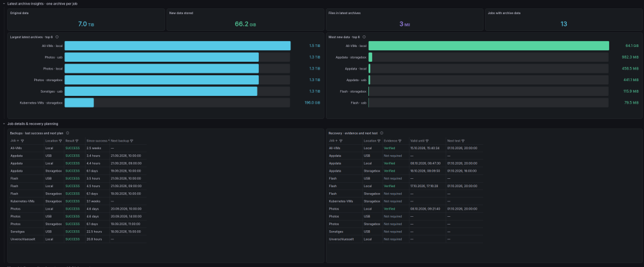Click the 20.09.2026, 14:00:00 next backup cell
Screen dimensions: 644x267
click(x=128, y=217)
